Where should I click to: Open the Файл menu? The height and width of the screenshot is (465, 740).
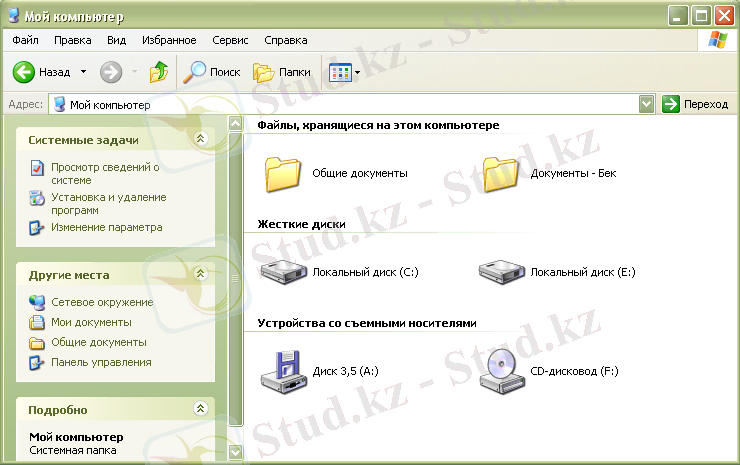[25, 40]
